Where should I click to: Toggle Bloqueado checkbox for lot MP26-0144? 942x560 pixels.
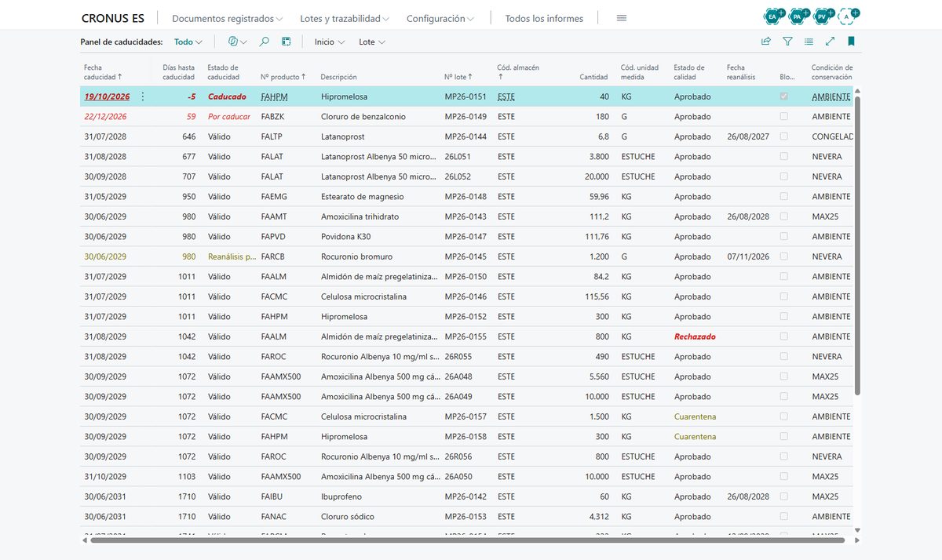(x=784, y=136)
